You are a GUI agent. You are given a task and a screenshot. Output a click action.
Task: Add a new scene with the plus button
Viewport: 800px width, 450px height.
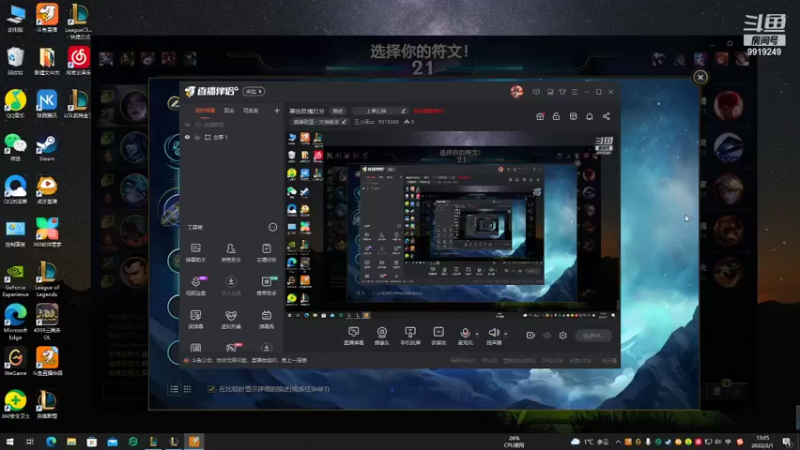[277, 110]
